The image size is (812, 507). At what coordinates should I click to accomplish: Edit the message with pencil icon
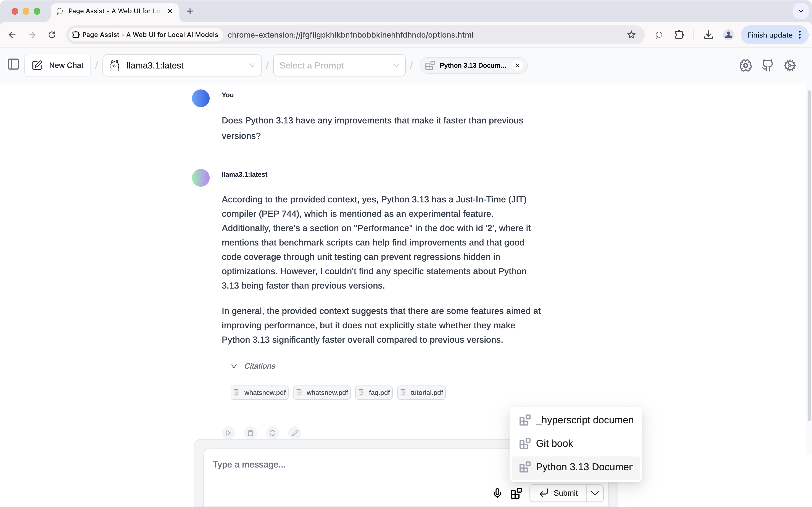pyautogui.click(x=294, y=433)
